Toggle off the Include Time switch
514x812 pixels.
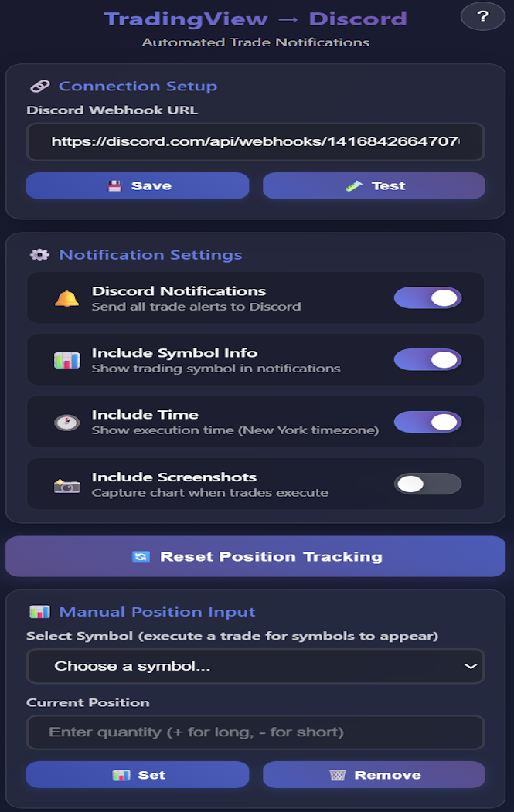point(427,422)
